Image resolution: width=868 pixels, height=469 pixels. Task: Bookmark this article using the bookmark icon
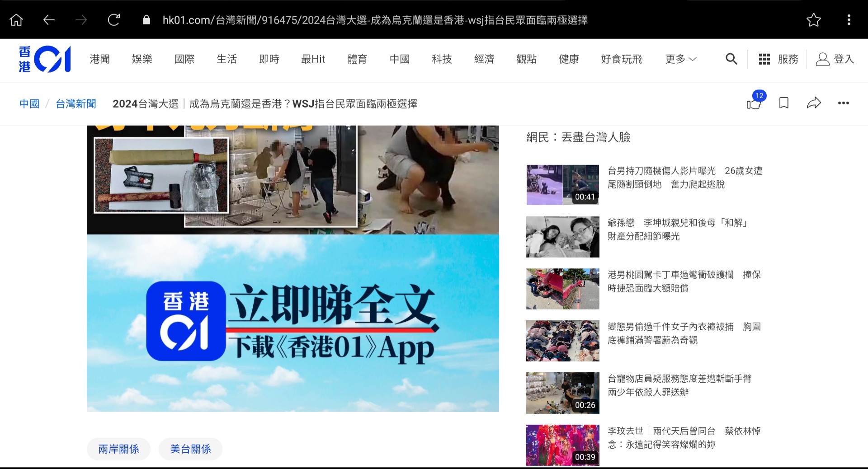(x=784, y=103)
